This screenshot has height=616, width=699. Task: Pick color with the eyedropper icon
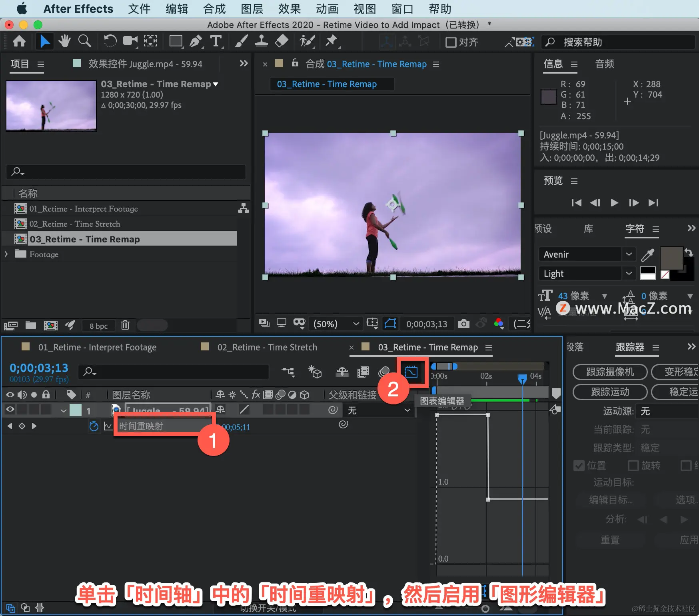[647, 254]
